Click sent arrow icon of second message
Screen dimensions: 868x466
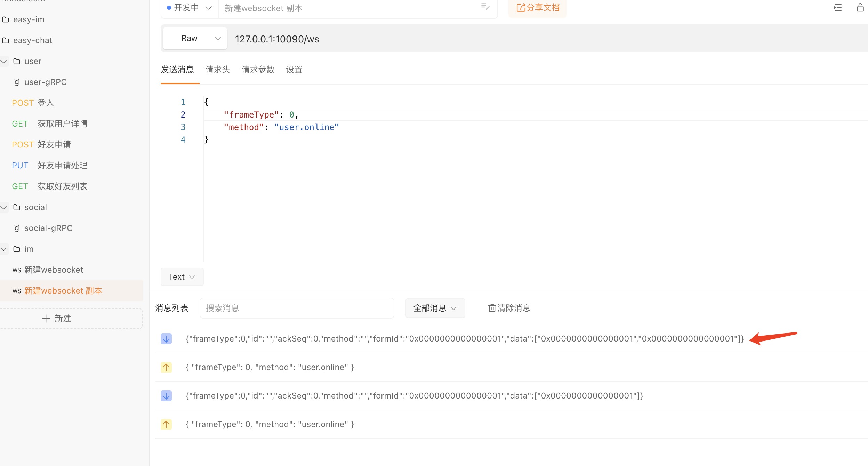tap(166, 367)
